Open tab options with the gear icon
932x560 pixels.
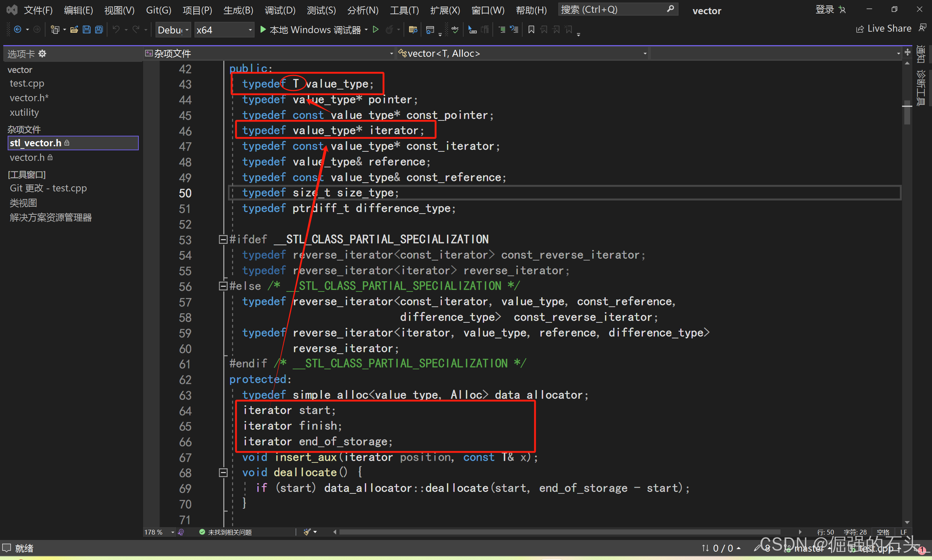click(42, 53)
